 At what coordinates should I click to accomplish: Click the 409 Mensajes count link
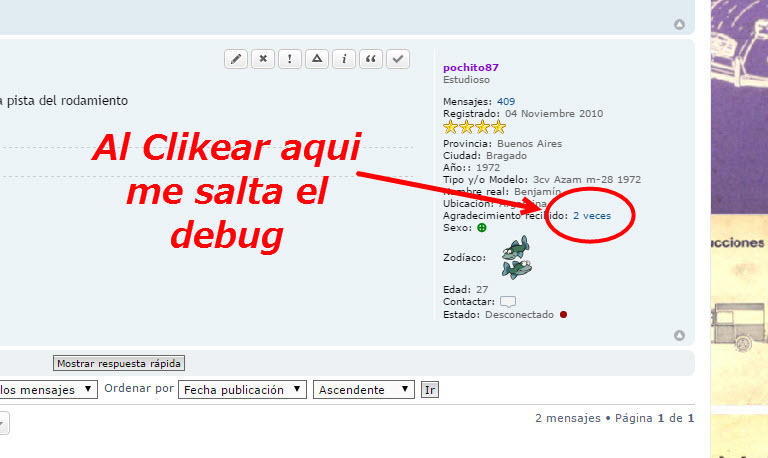click(x=506, y=102)
